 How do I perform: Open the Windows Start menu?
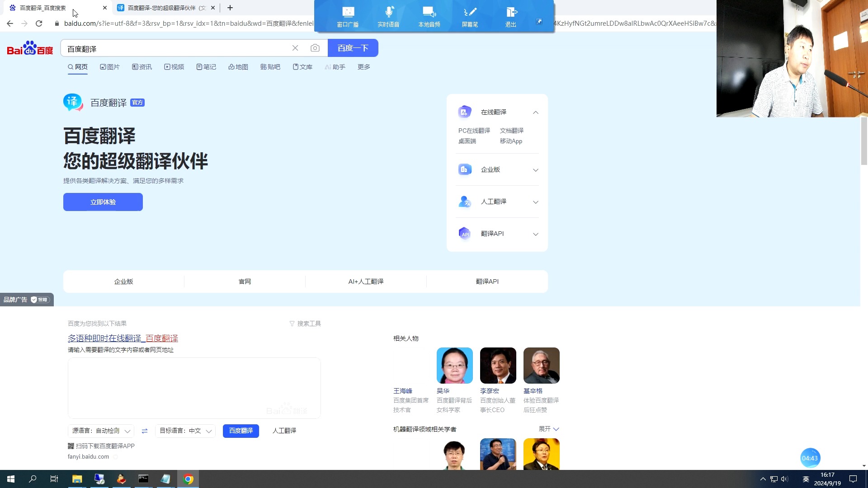tap(11, 479)
